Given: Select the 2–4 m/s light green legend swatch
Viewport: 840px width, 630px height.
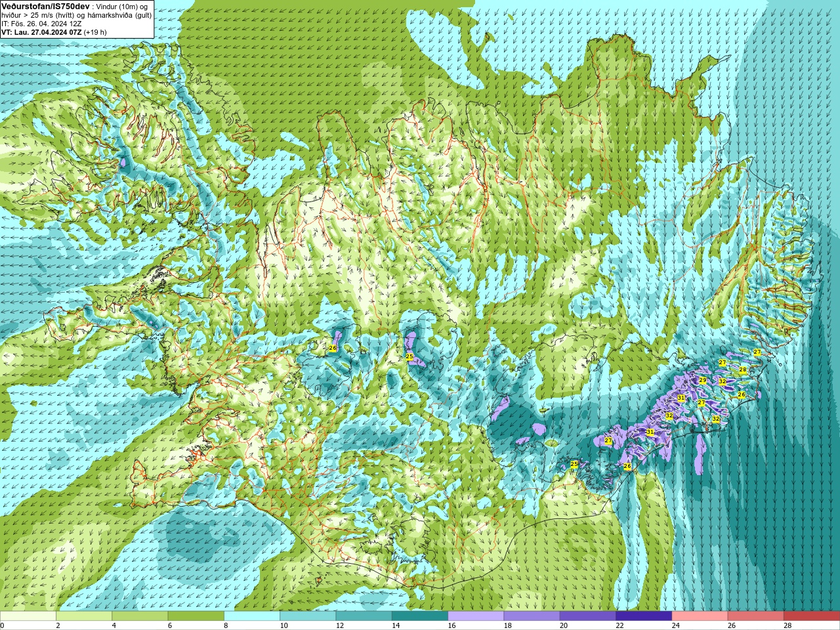Looking at the screenshot, I should coord(84,616).
